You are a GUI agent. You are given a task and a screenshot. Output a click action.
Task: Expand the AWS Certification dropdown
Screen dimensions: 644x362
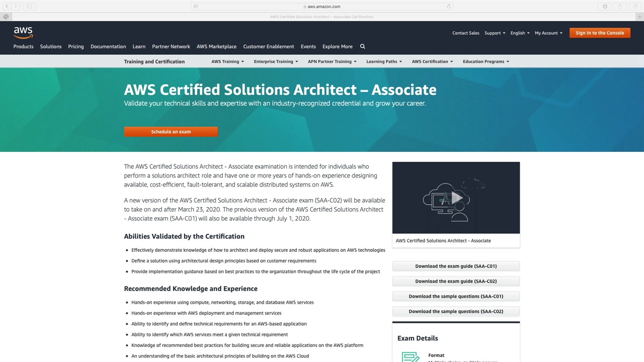(x=432, y=61)
